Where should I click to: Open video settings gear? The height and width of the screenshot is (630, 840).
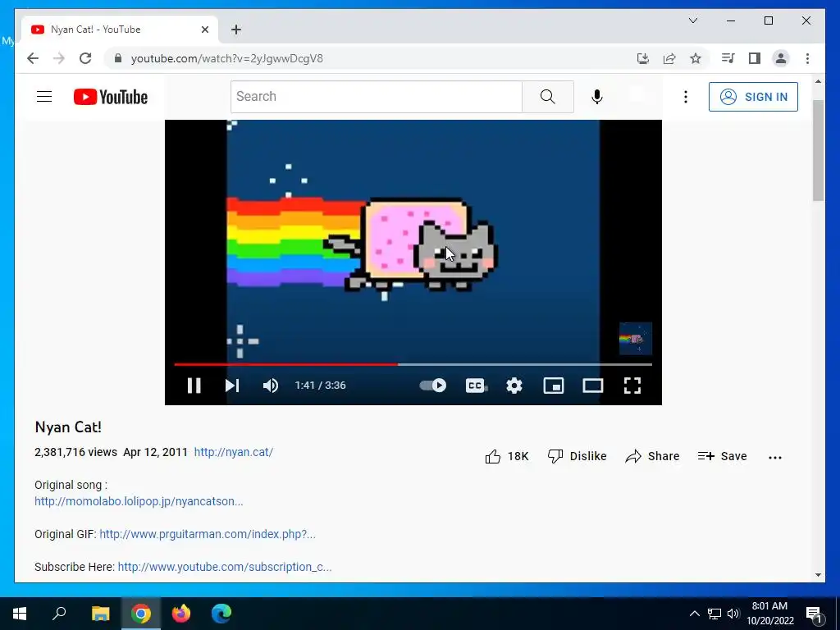[514, 386]
